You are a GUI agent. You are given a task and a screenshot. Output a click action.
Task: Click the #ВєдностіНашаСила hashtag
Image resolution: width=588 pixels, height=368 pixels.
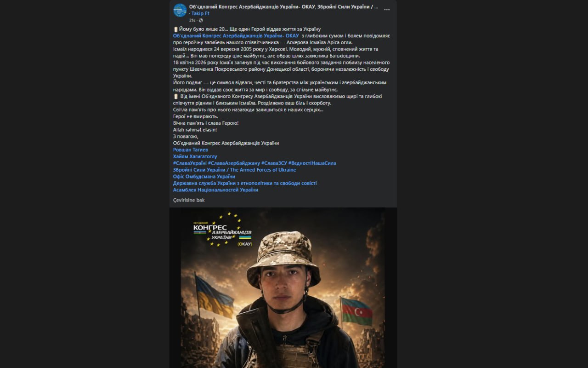pyautogui.click(x=312, y=163)
